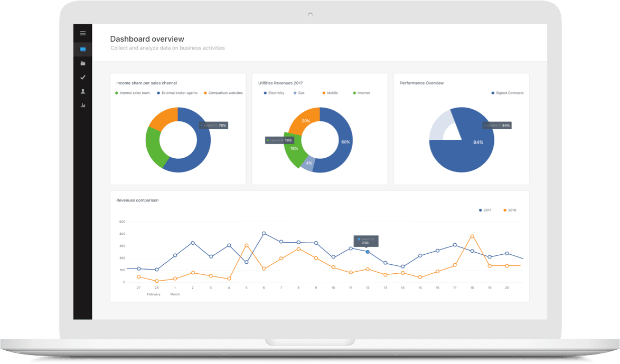The width and height of the screenshot is (620, 364).
Task: Toggle the Internet legend entry
Action: [363, 93]
